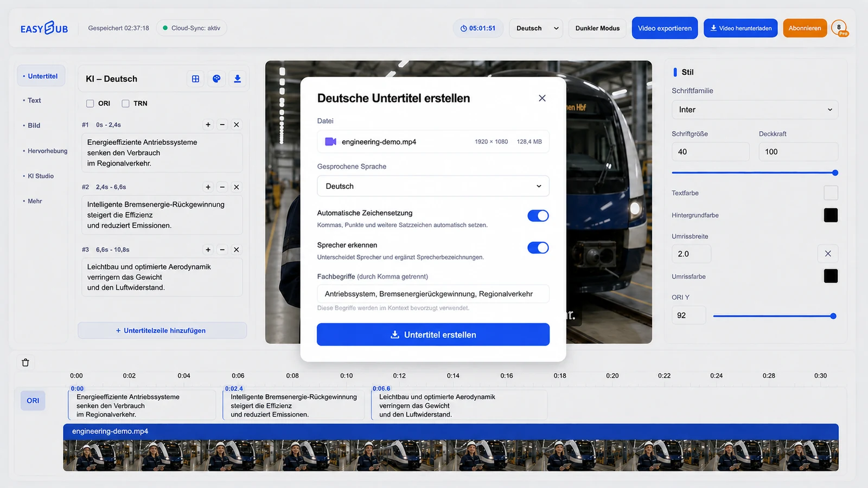Click the Deckkraft field showing 100
Viewport: 868px width, 488px height.
[x=798, y=152]
